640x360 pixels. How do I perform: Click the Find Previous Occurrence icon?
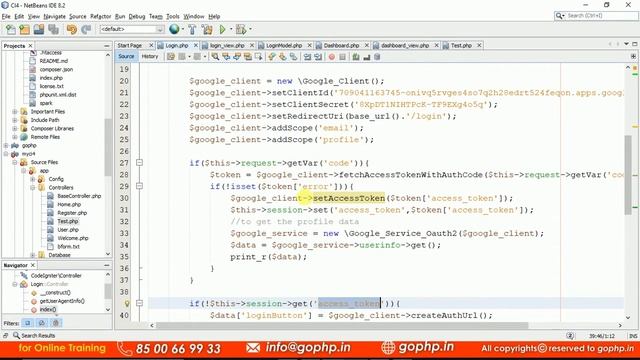click(226, 57)
